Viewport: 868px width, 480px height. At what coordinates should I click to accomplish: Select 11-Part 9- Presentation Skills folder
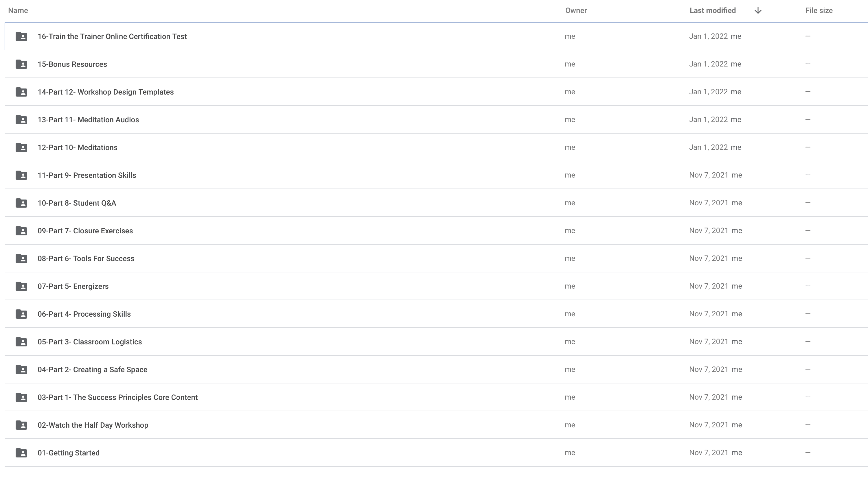click(x=436, y=175)
